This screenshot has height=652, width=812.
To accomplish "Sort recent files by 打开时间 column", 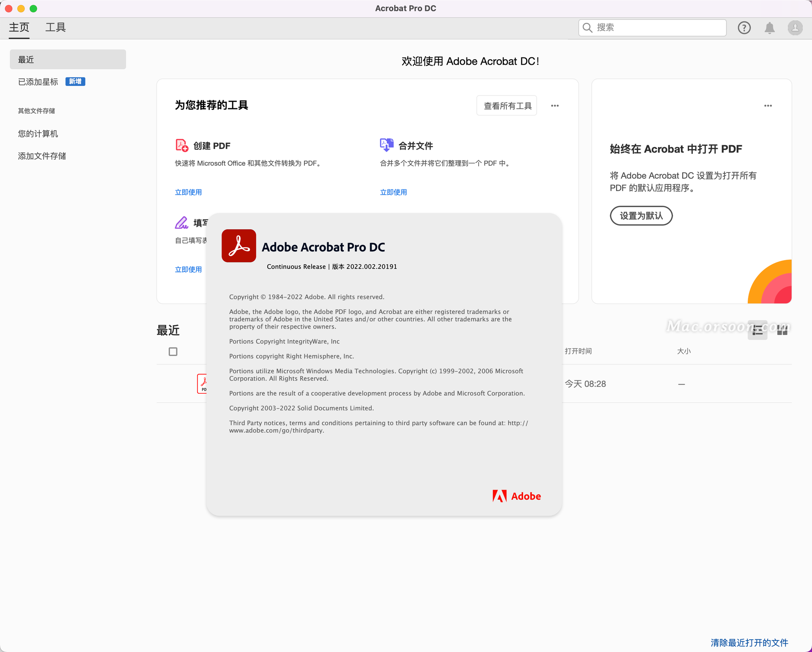I will [x=578, y=351].
